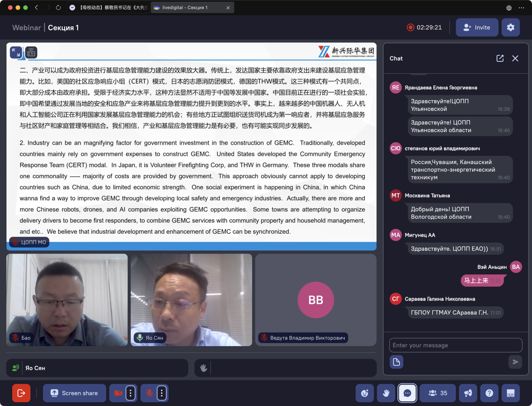
Task: Select the livedigital Секция 1 tab
Action: pos(189,8)
